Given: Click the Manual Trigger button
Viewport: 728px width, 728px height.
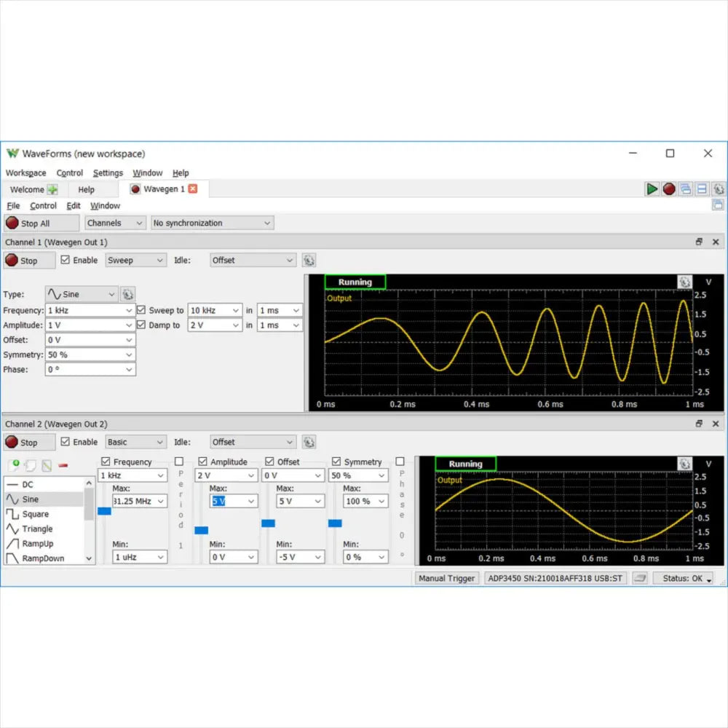Looking at the screenshot, I should coord(446,577).
